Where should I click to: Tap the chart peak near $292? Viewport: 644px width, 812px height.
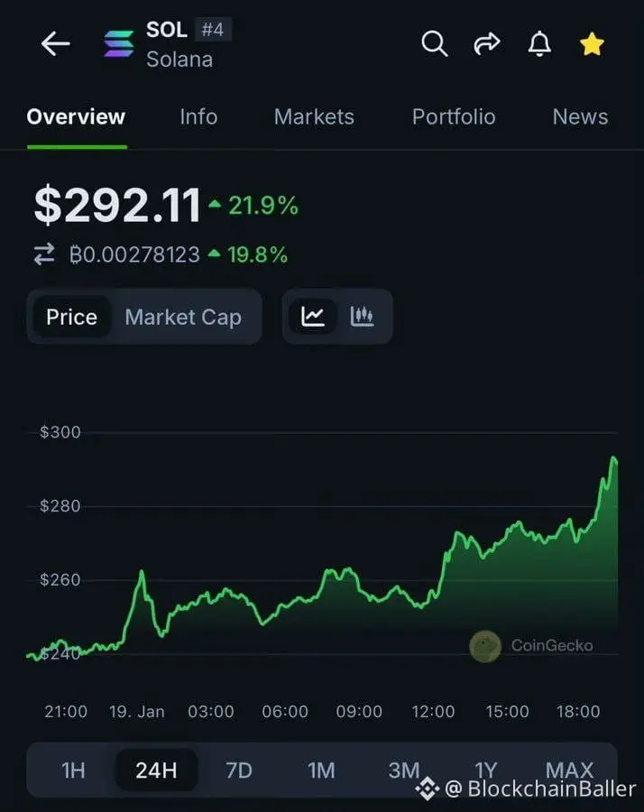click(x=613, y=459)
